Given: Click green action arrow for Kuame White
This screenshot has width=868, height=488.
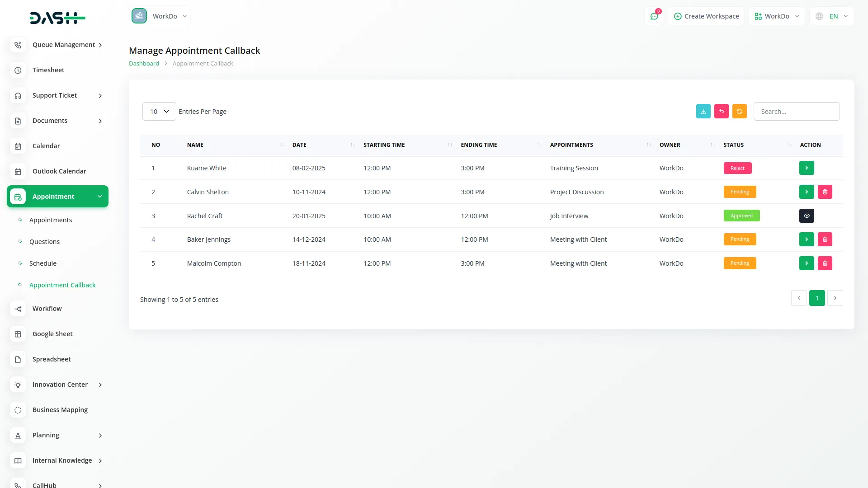Looking at the screenshot, I should (806, 168).
